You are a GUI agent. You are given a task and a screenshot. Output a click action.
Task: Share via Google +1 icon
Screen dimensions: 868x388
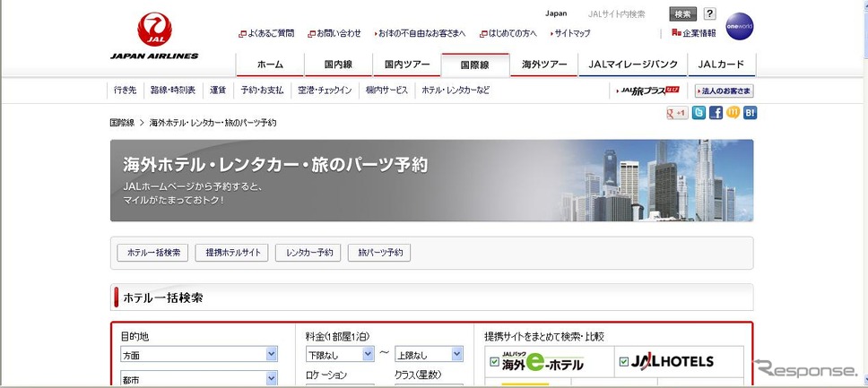[677, 113]
